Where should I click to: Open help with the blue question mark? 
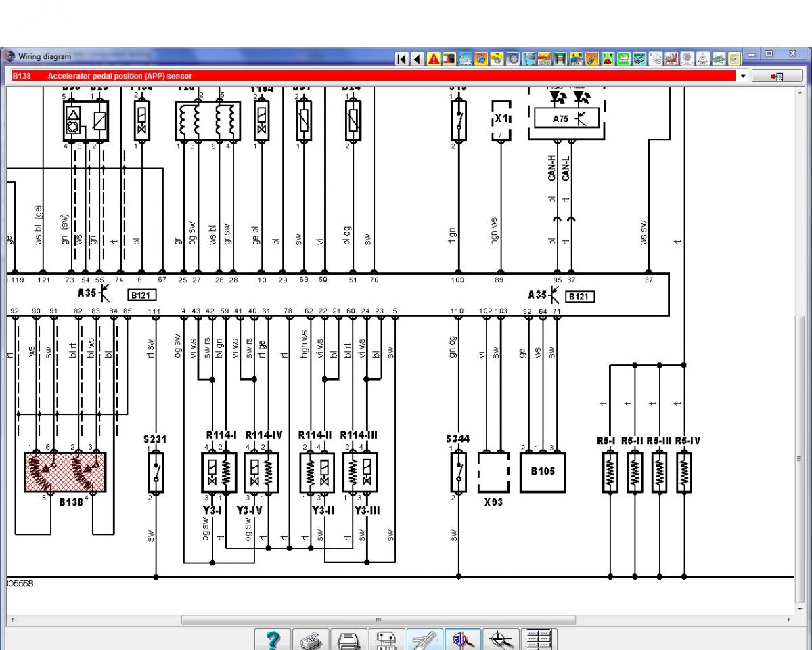click(x=273, y=639)
